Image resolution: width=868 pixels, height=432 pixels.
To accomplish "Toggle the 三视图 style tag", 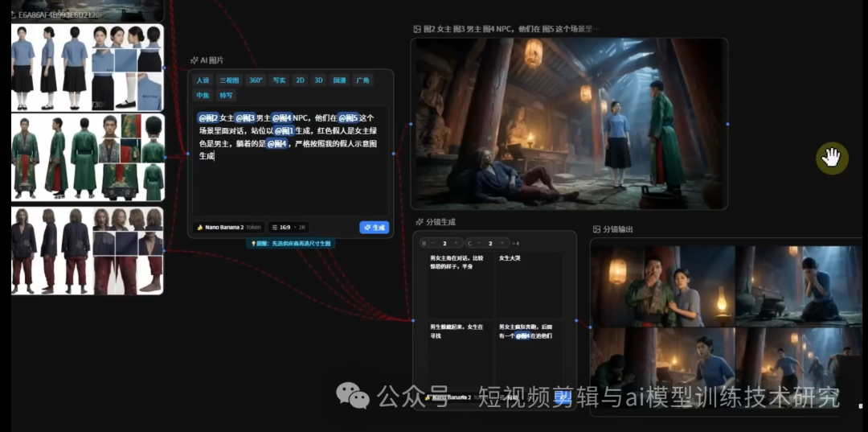I will 228,80.
